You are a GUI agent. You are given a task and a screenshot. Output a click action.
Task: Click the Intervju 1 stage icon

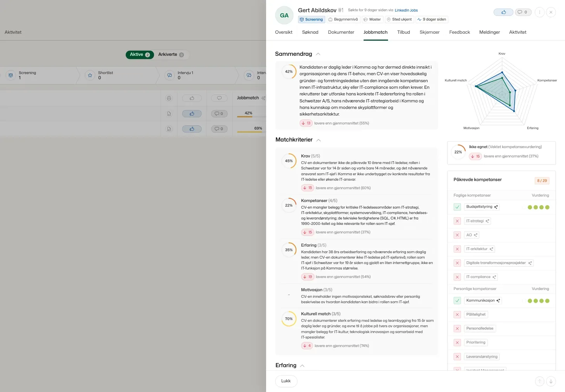(170, 75)
